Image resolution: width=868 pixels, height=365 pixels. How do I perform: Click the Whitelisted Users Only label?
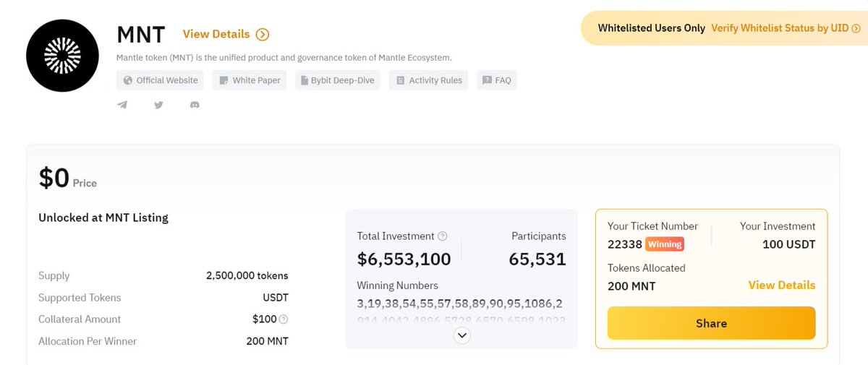point(651,28)
